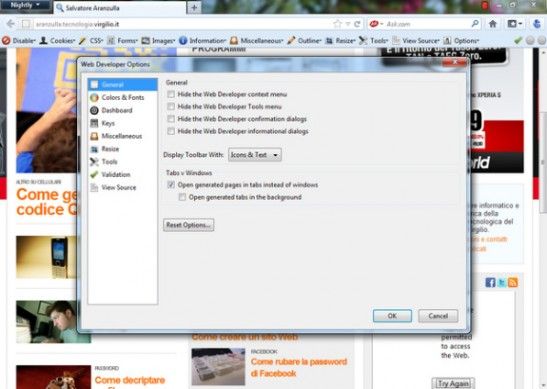Open the Miscellaneous options category
The image size is (547, 389).
122,136
